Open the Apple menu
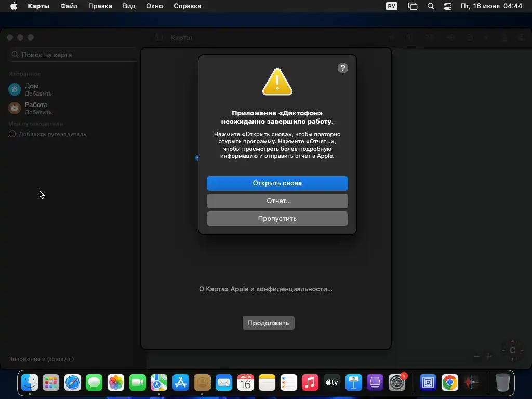The height and width of the screenshot is (399, 532). click(14, 6)
